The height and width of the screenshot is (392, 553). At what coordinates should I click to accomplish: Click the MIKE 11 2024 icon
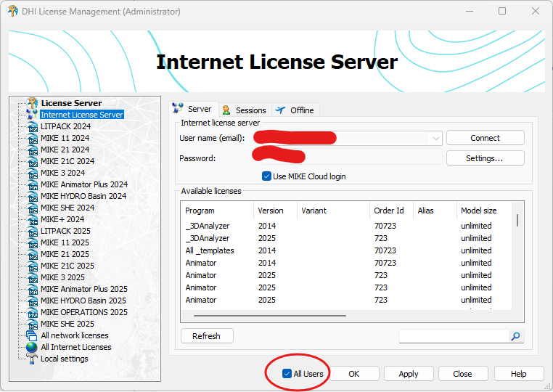(33, 138)
